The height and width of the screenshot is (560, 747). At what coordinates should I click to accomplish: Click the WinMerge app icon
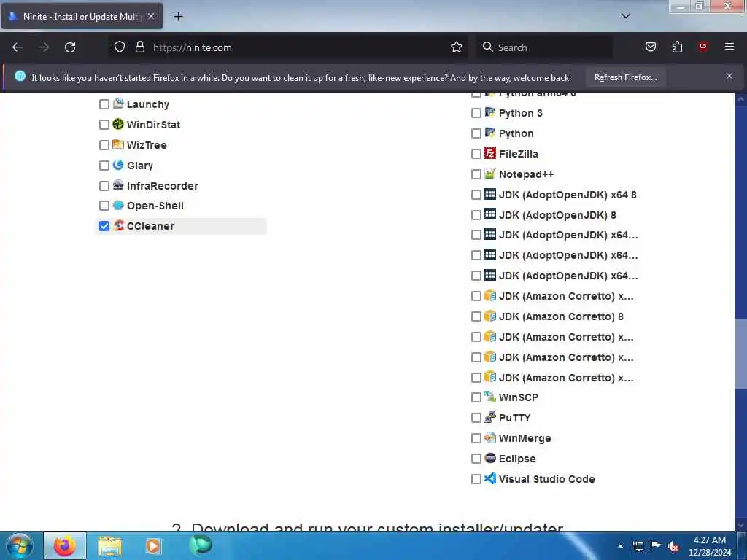490,437
